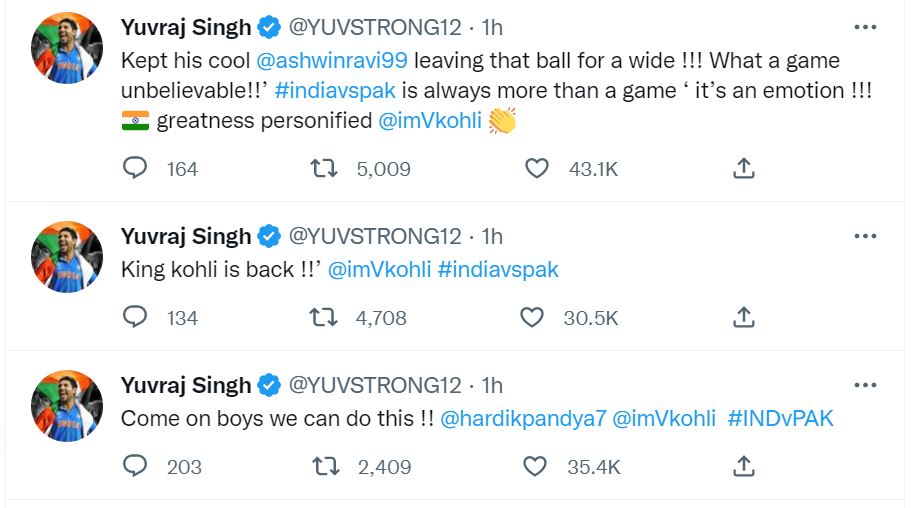
Task: Retweet the 'Kept his cool' tweet
Action: (x=323, y=168)
